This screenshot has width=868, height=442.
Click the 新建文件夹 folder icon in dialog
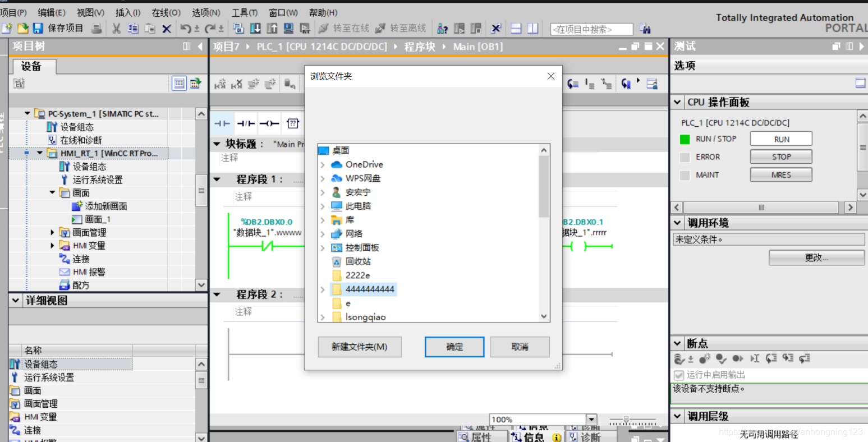coord(359,347)
